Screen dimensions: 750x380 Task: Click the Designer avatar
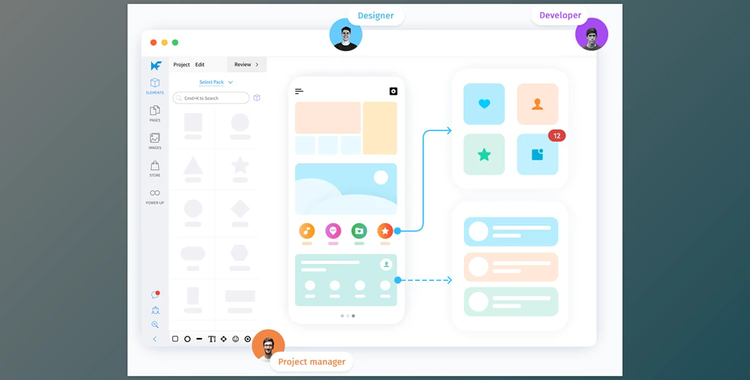346,35
